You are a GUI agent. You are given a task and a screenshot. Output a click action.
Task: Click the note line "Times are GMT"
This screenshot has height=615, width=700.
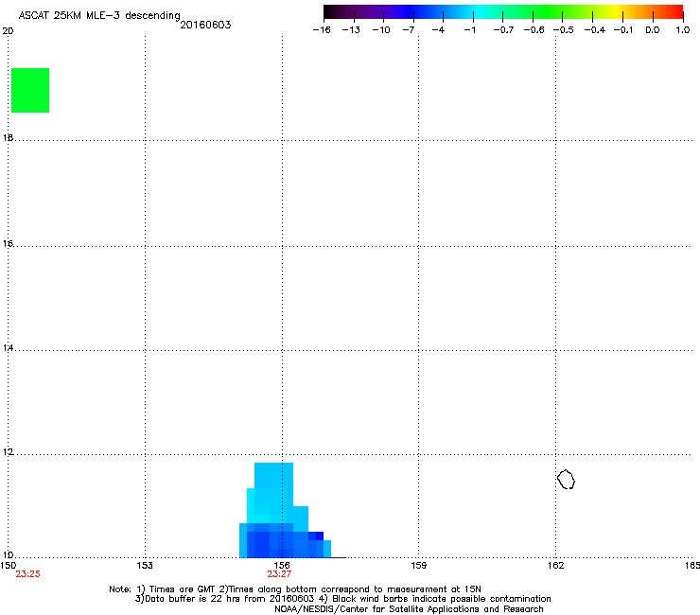click(x=183, y=589)
